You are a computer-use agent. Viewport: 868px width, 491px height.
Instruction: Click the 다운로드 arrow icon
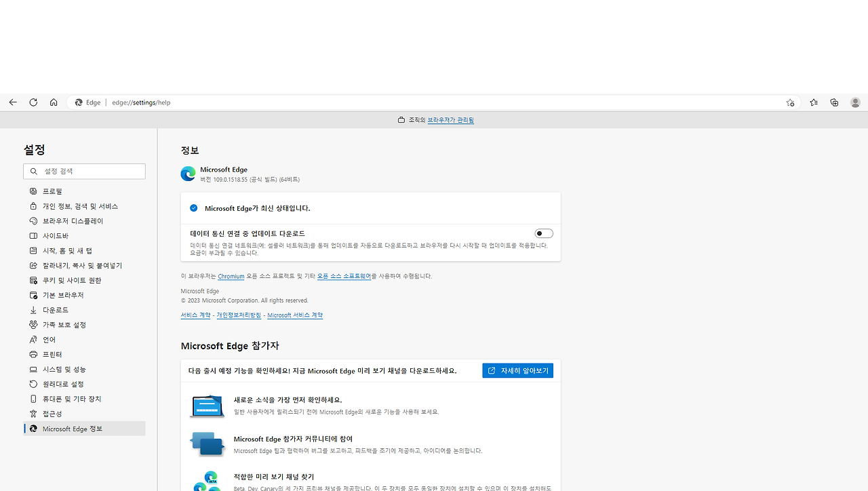pyautogui.click(x=33, y=310)
